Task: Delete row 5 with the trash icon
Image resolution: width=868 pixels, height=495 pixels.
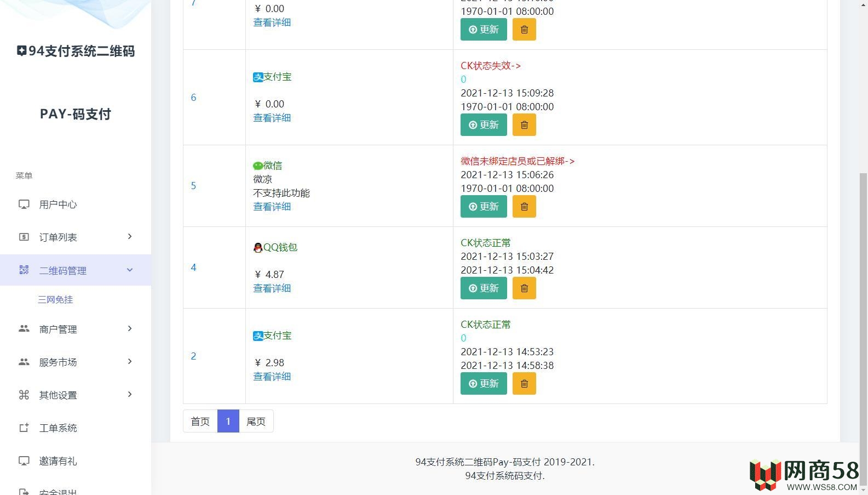Action: [524, 206]
